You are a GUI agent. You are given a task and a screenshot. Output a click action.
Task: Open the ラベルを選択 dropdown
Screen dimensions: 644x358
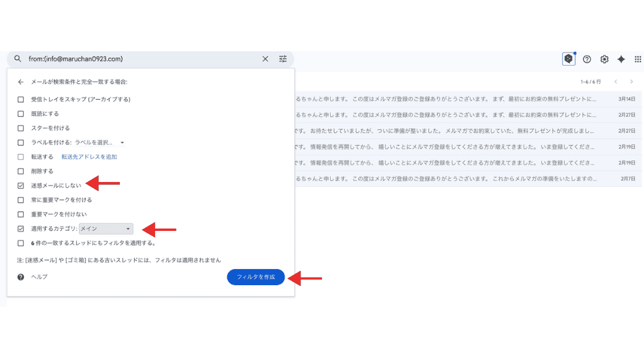(x=100, y=143)
